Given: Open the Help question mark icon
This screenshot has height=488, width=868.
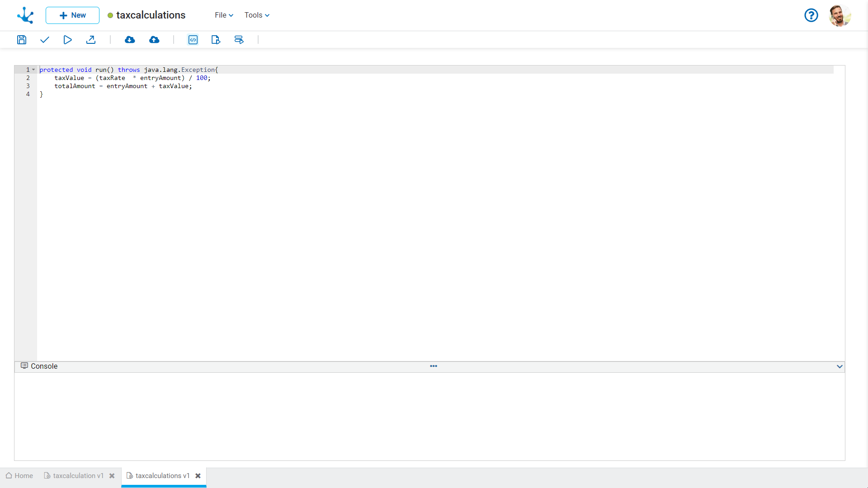Looking at the screenshot, I should [811, 15].
